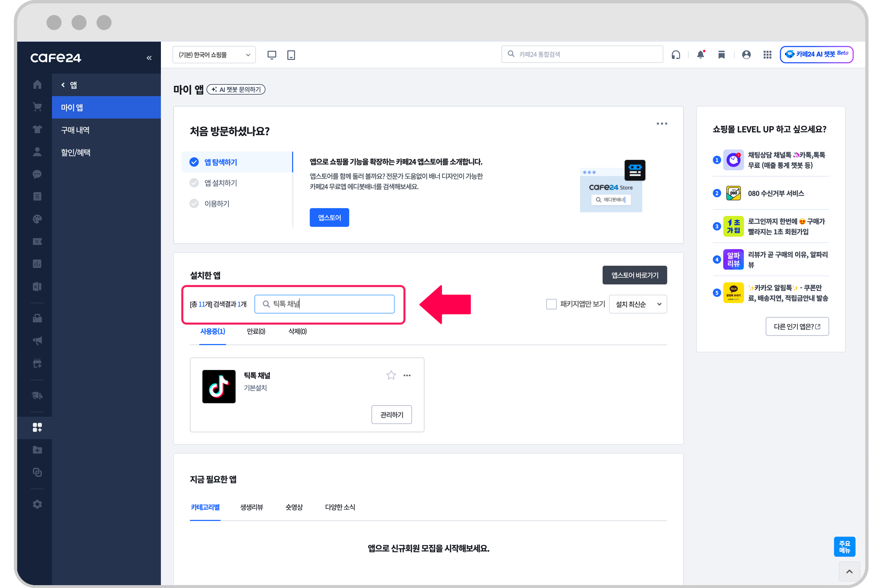Open the 카카오 알림톡 recommended app

point(771,293)
